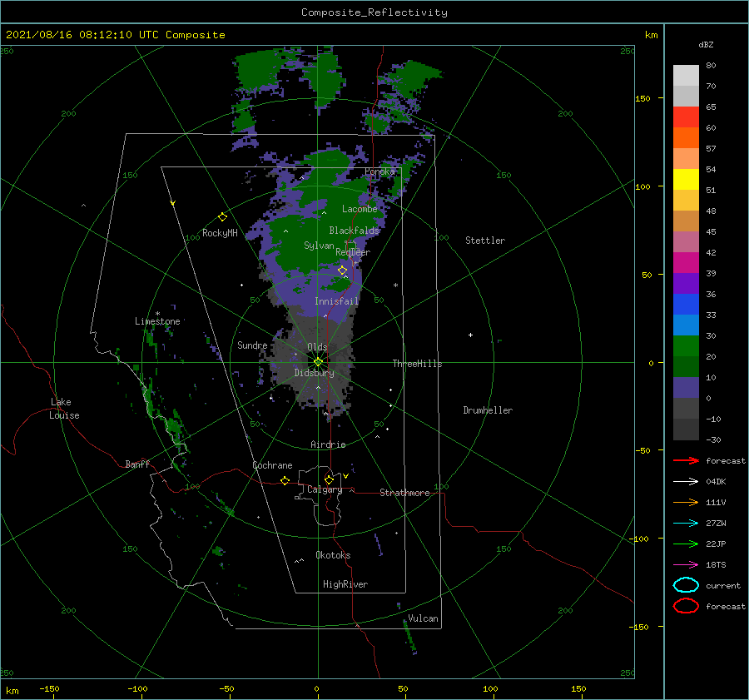Click the ThreeHills label
The width and height of the screenshot is (749, 700).
pyautogui.click(x=418, y=364)
